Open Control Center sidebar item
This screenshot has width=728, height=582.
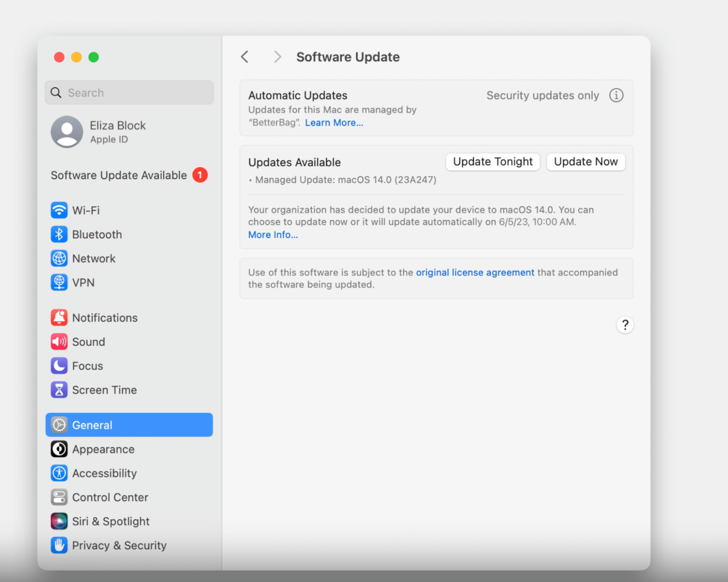pyautogui.click(x=110, y=497)
